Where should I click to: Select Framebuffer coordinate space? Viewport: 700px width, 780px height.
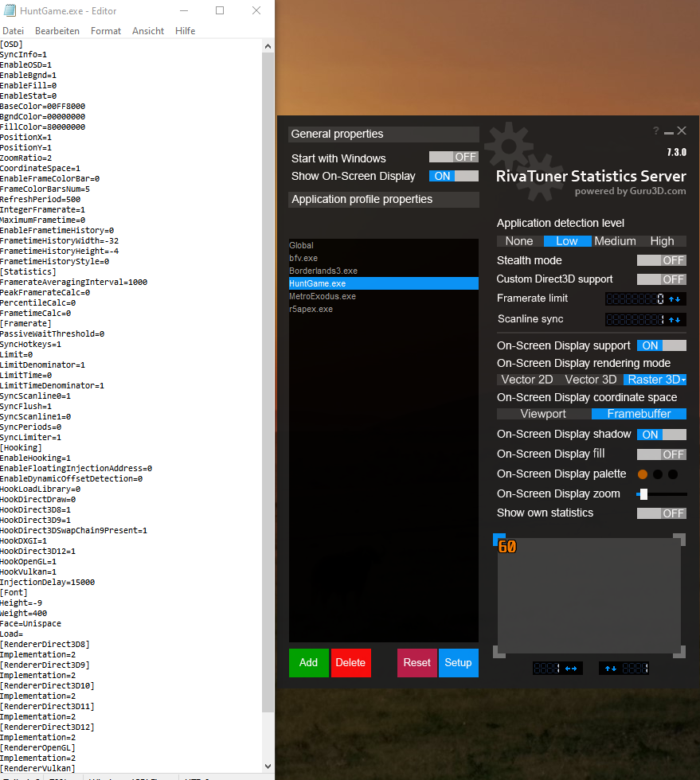click(639, 414)
